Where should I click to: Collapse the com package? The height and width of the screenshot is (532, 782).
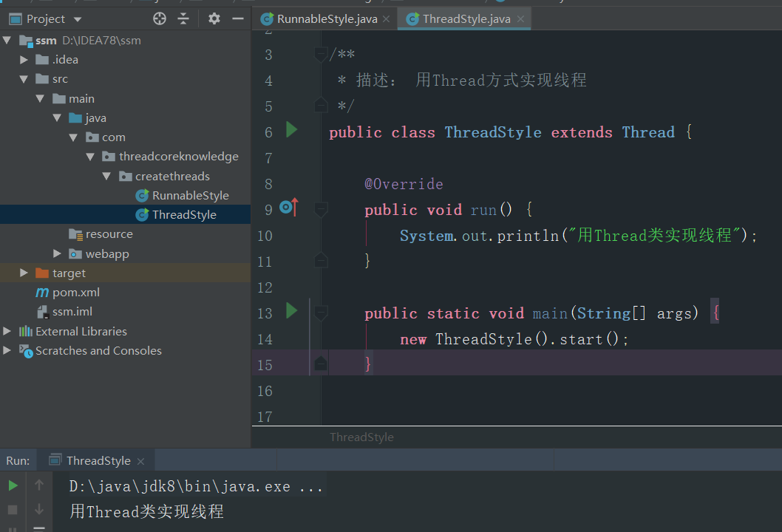[x=73, y=137]
